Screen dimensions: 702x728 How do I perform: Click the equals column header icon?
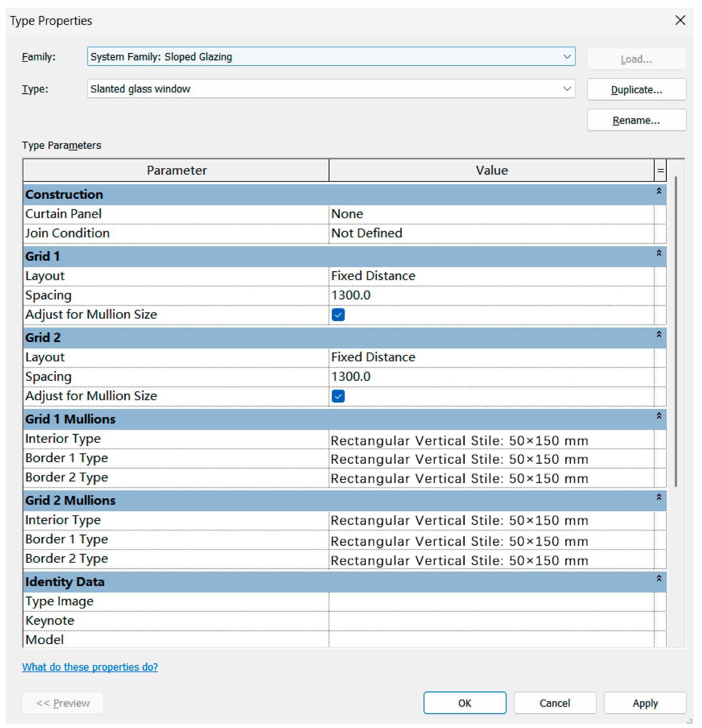pos(660,170)
